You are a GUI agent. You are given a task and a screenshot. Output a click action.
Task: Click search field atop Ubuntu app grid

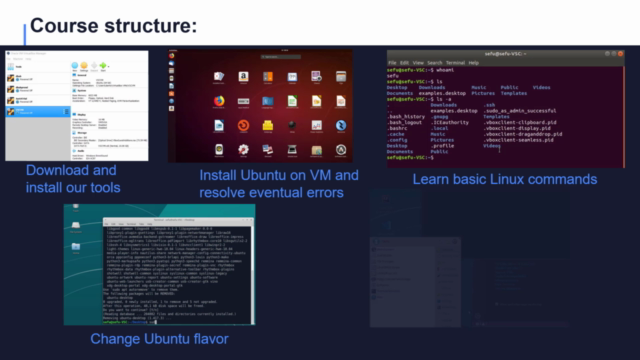281,57
